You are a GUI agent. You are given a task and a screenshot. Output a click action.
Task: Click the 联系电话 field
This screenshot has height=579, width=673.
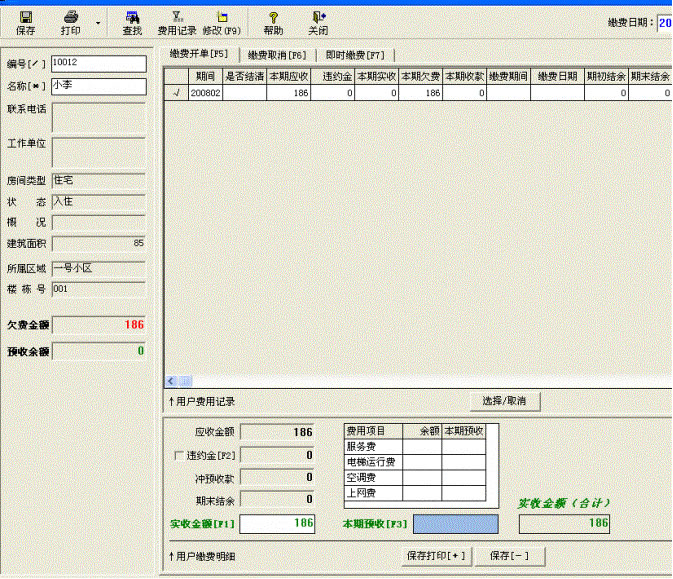click(99, 117)
